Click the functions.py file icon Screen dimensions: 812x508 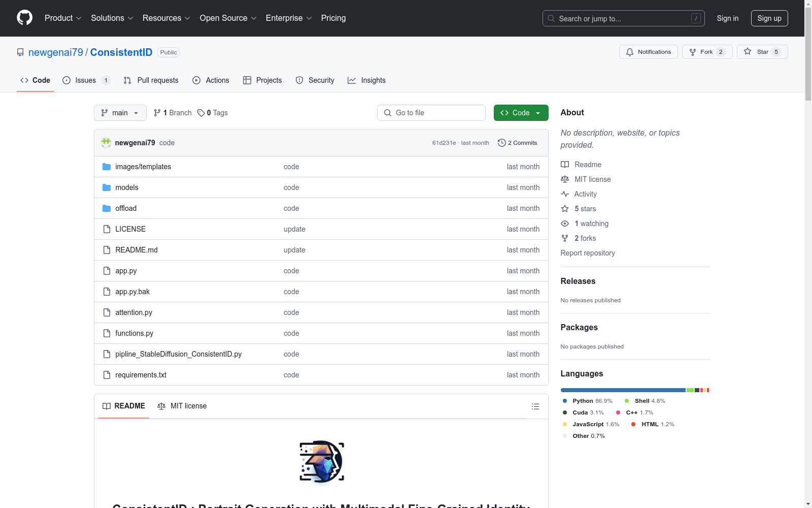pyautogui.click(x=107, y=333)
